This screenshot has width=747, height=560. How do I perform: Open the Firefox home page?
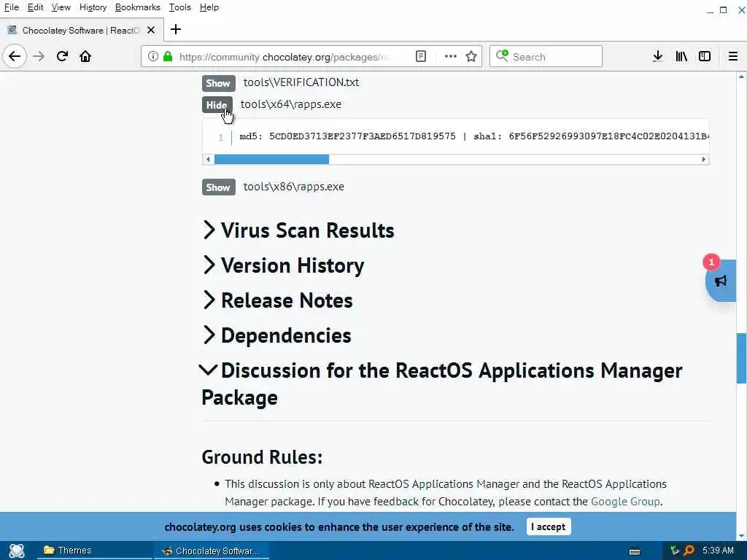click(85, 57)
